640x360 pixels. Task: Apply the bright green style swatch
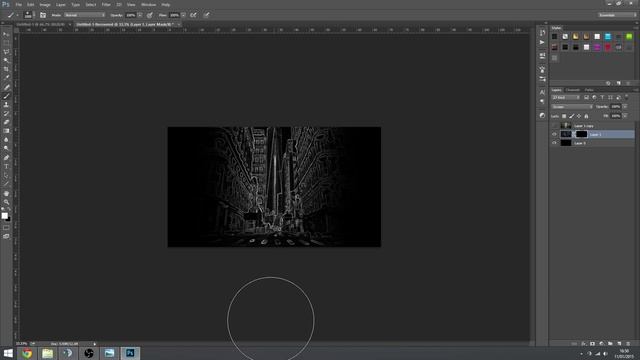coord(629,37)
